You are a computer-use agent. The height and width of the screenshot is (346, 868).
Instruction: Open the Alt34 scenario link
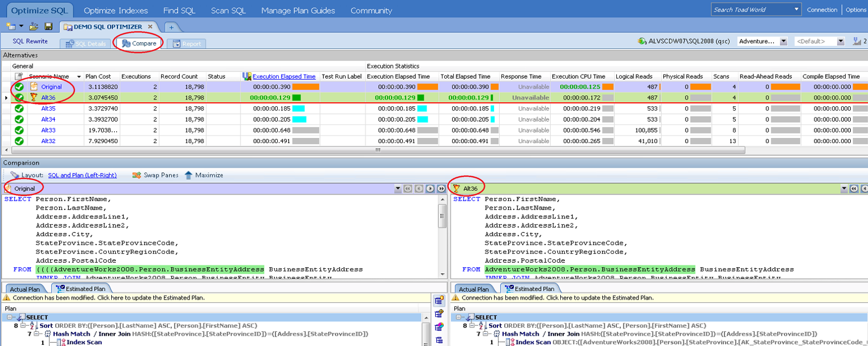click(48, 119)
